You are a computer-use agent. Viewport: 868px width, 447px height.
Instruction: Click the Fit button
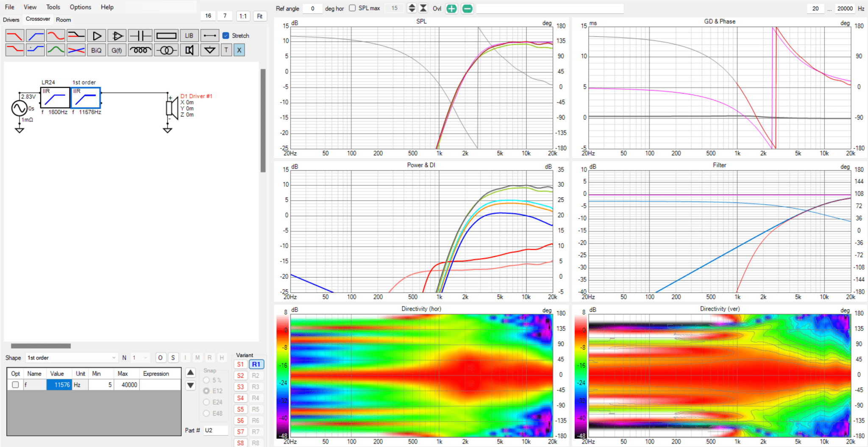pyautogui.click(x=260, y=16)
